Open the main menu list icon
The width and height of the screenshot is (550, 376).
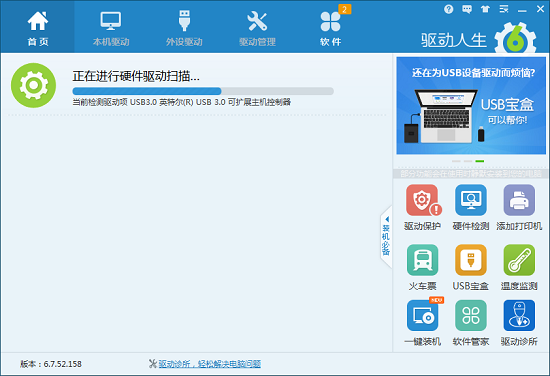[x=504, y=9]
